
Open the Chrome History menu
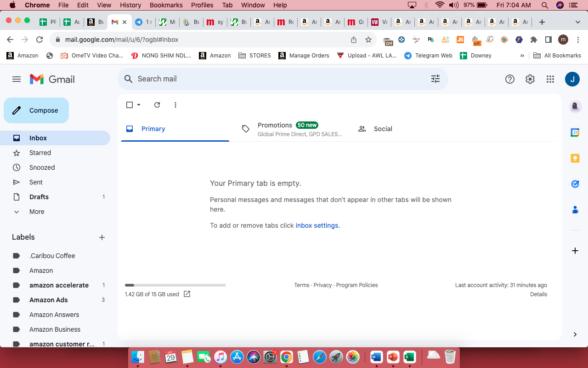tap(130, 5)
